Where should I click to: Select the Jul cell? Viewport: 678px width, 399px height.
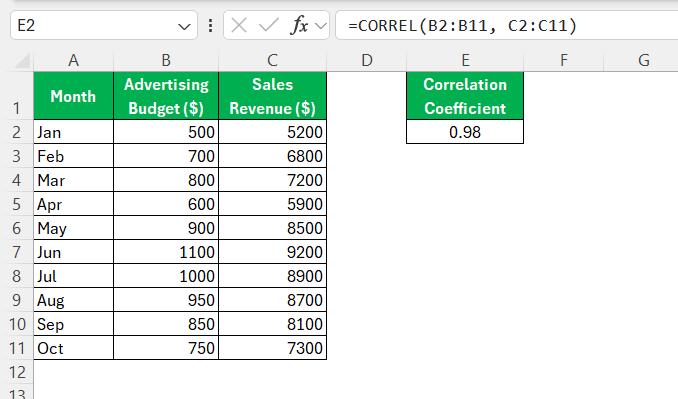point(74,276)
